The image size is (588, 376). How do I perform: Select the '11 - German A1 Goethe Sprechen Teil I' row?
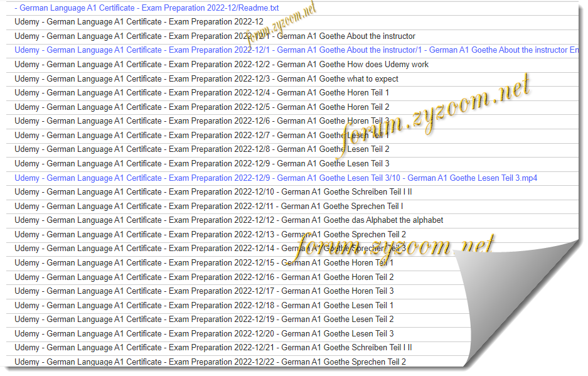(x=208, y=206)
